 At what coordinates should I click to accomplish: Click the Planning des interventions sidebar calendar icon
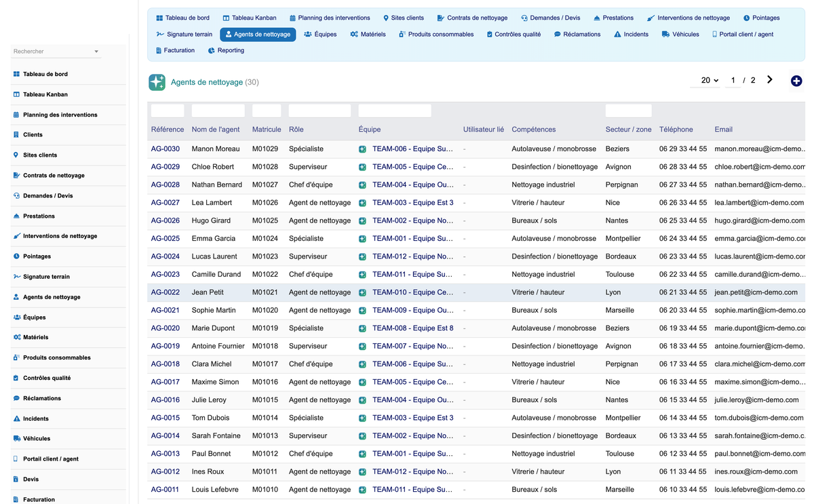[16, 115]
